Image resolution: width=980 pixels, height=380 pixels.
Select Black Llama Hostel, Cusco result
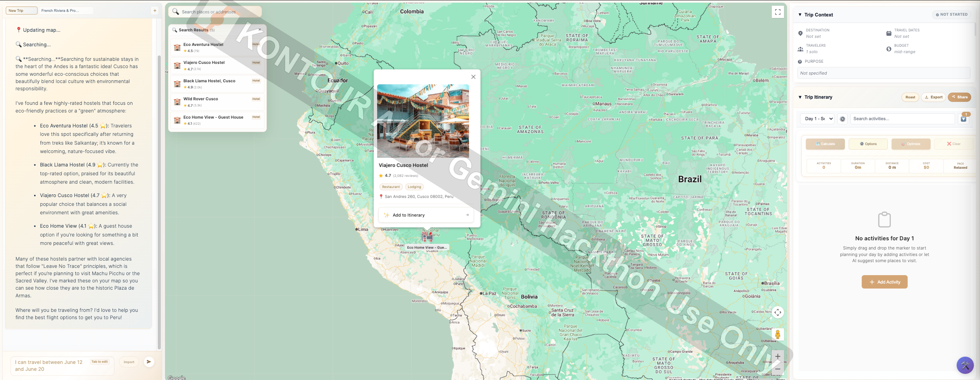(x=217, y=84)
